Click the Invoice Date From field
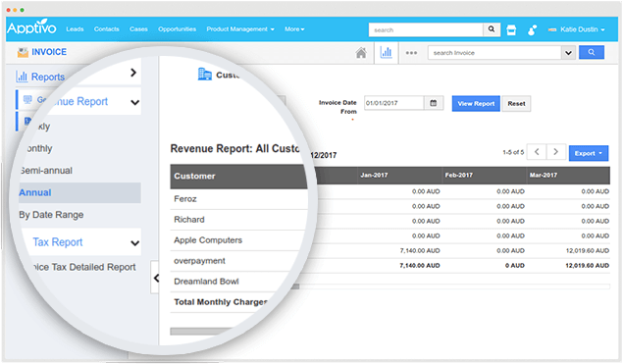Screen dimensions: 623x364 click(393, 103)
